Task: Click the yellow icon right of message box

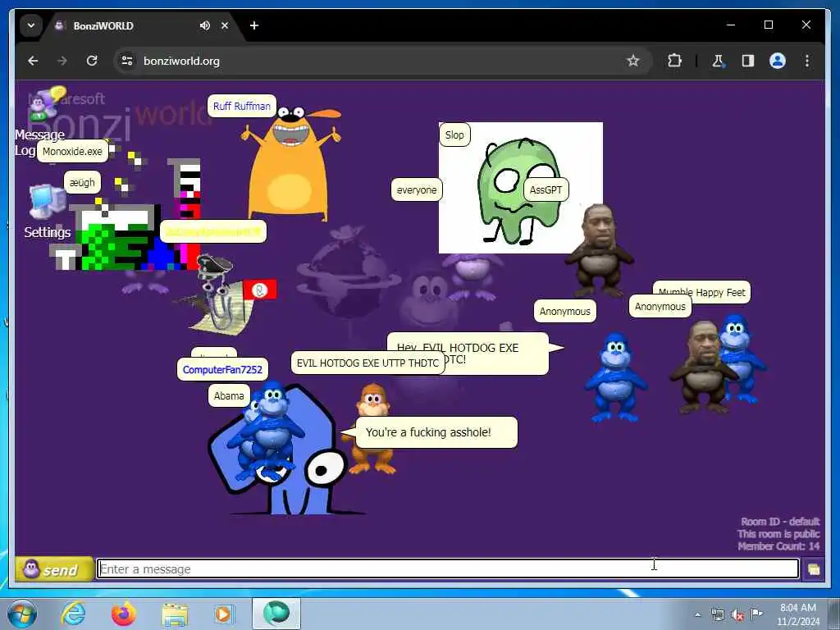Action: tap(813, 569)
